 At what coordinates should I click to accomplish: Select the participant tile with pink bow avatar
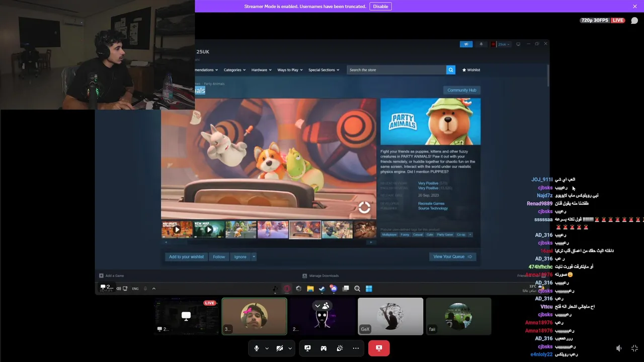coord(255,316)
